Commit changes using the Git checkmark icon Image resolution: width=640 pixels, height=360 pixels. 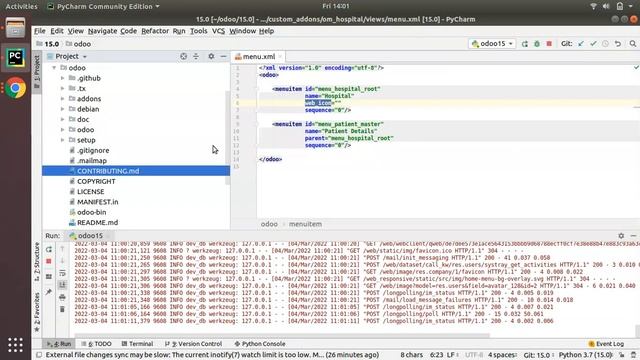coord(593,44)
